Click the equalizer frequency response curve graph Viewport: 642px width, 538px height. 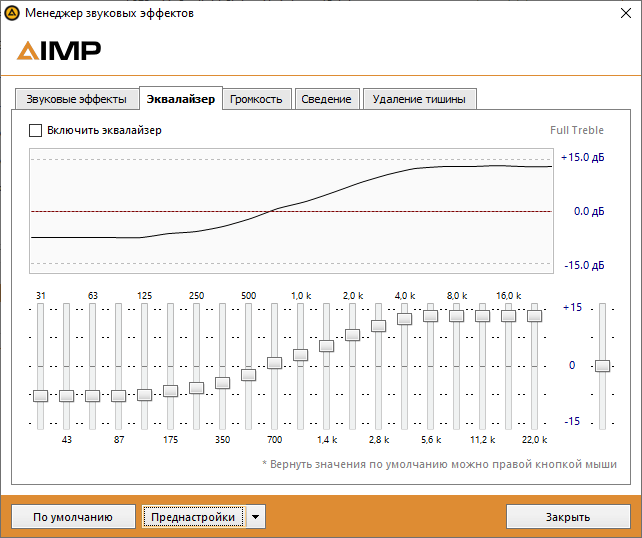(x=290, y=211)
